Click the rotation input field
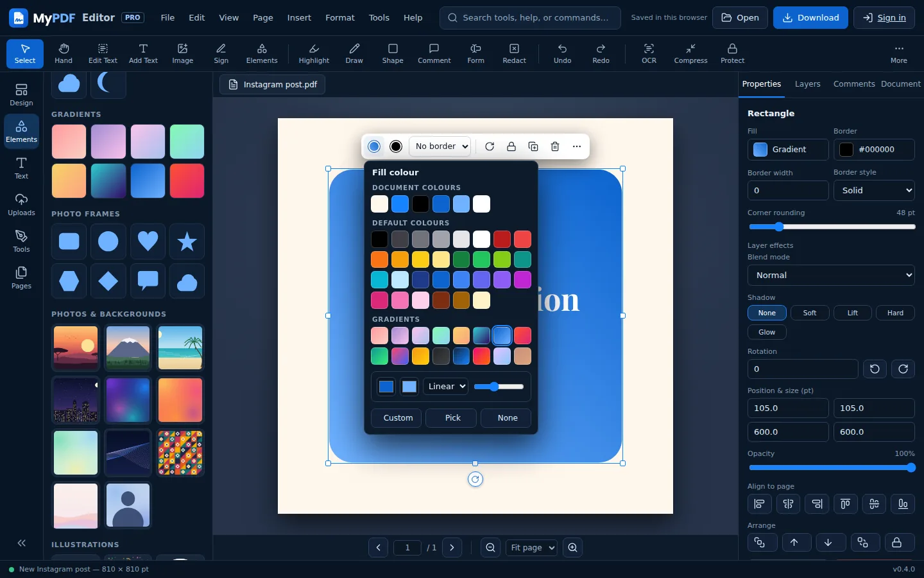Image resolution: width=924 pixels, height=578 pixels. pos(803,369)
